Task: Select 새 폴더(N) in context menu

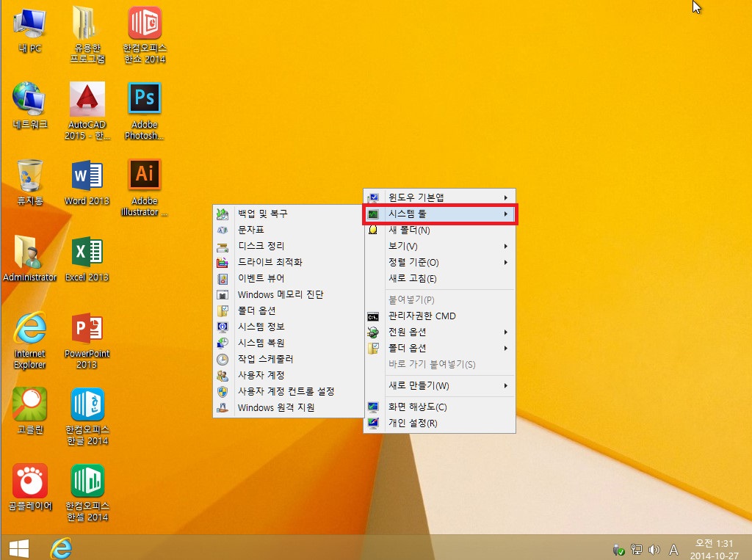Action: [x=439, y=230]
